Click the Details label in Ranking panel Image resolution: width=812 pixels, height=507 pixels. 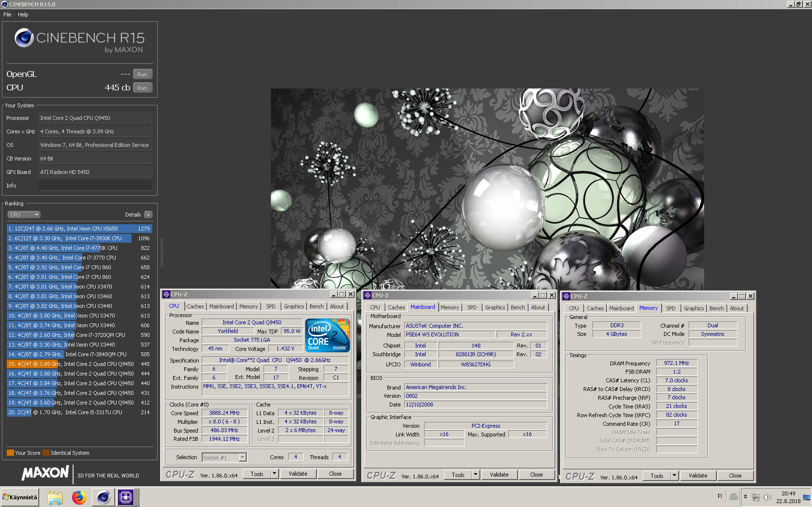133,215
